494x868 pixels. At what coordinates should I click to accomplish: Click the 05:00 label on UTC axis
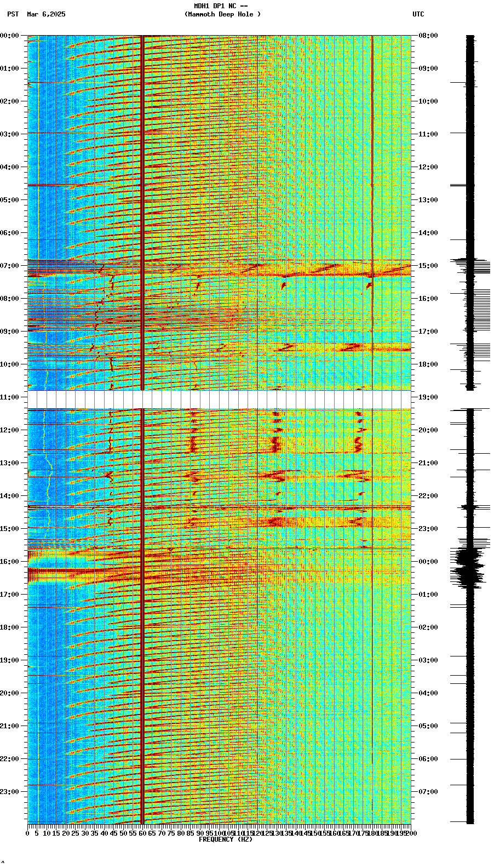click(428, 726)
